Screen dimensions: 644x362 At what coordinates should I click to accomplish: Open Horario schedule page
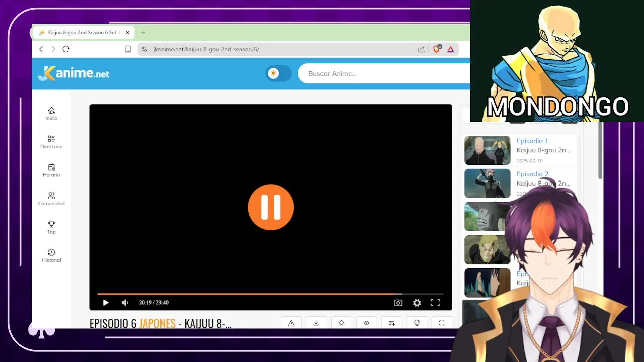coord(51,170)
